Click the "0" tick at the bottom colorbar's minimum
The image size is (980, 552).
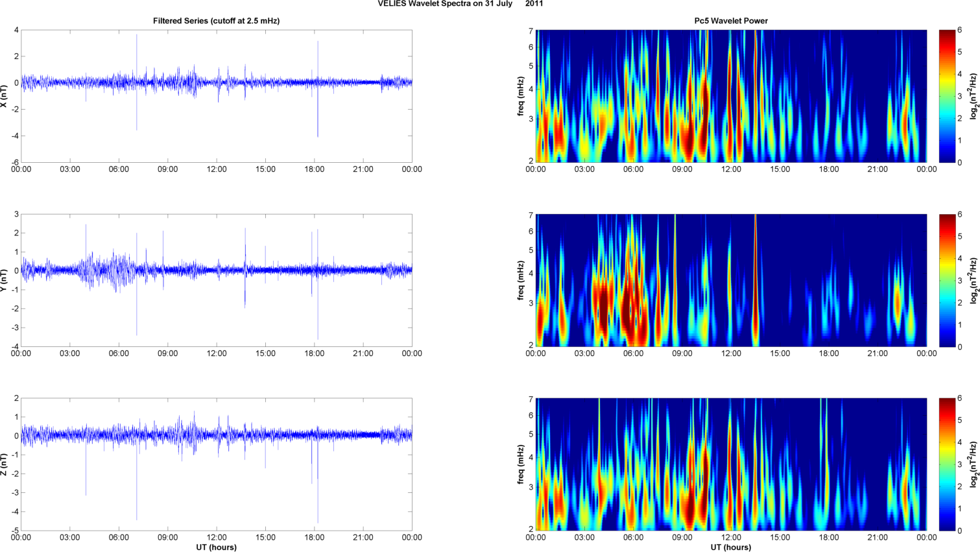tap(960, 531)
